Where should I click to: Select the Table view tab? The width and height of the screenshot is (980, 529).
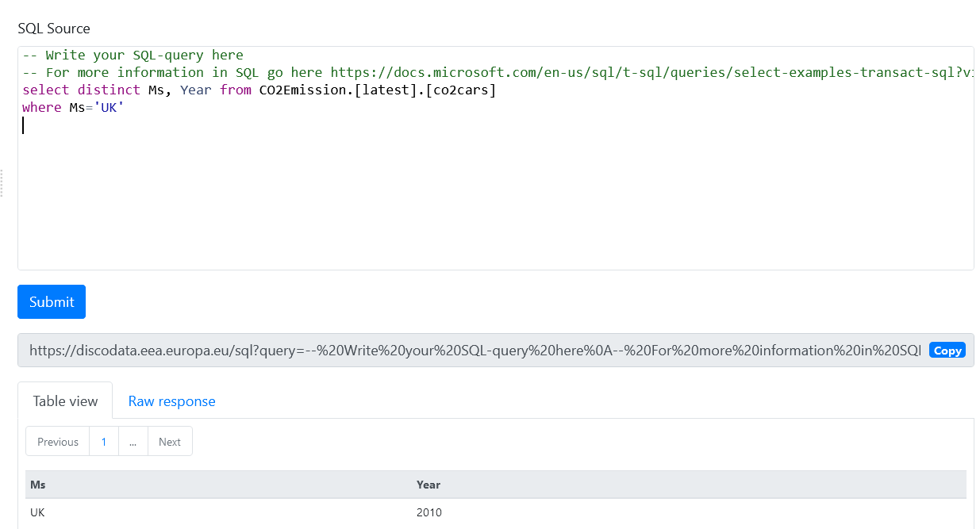click(65, 401)
